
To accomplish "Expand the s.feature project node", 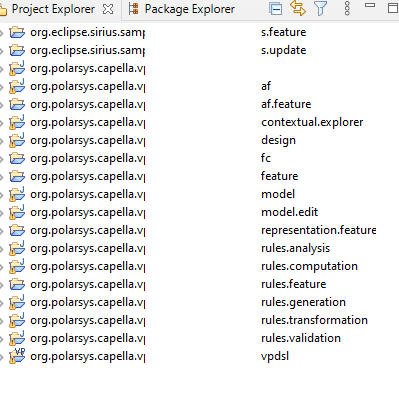I will [2, 32].
